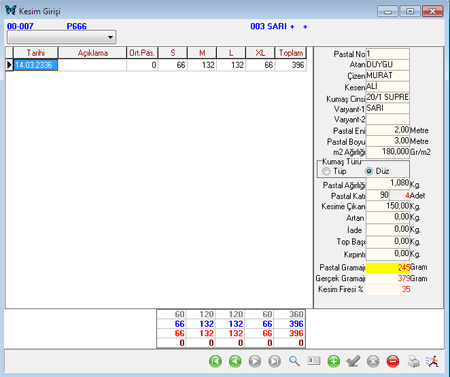Click the 003 SARI color label
The height and width of the screenshot is (377, 450).
point(268,26)
